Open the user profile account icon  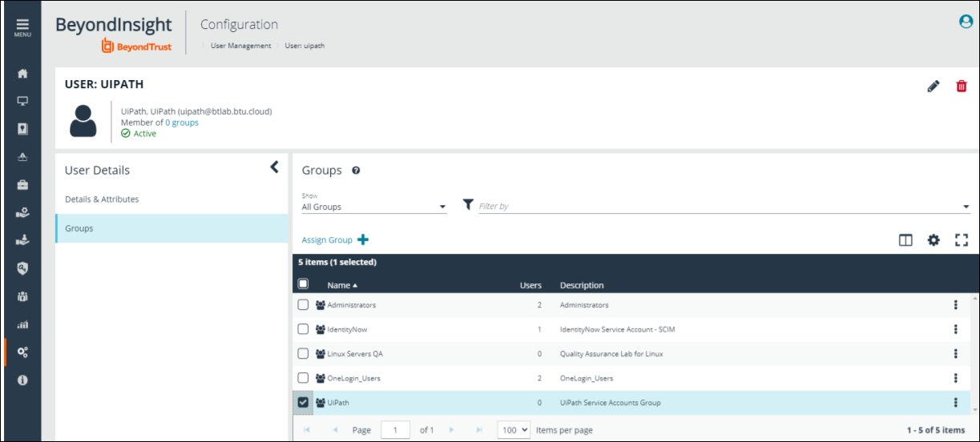966,22
